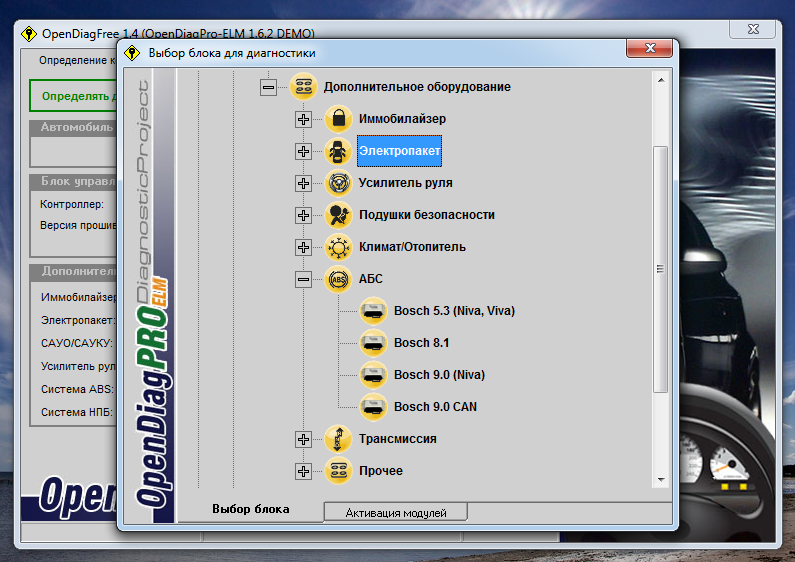
Task: Choose Bosch 5.3 (Niva, Viva) block
Action: (454, 311)
